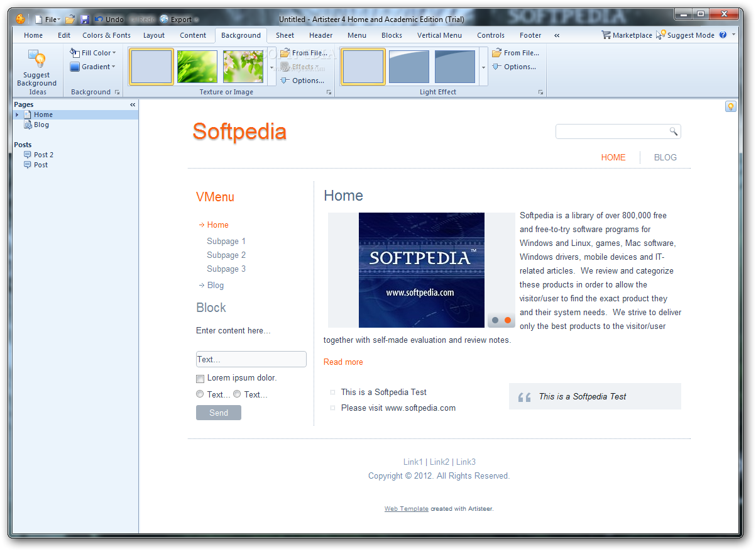
Task: Select the plain blank texture thumbnail
Action: click(x=151, y=67)
